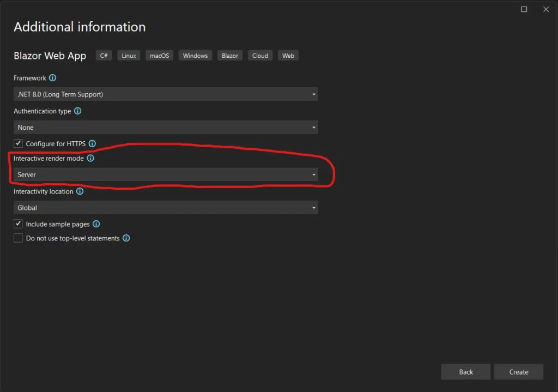Click the Cloud tag
Screen dimensions: 558x392
(x=260, y=56)
